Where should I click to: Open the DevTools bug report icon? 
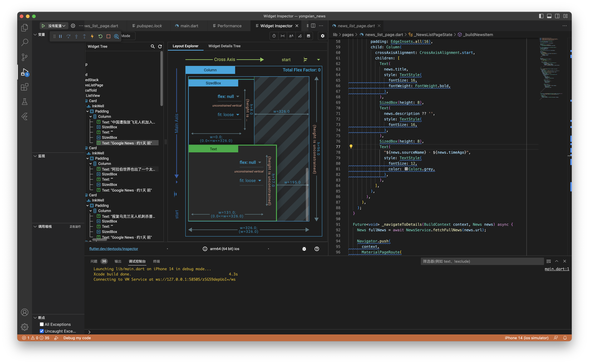pyautogui.click(x=304, y=249)
